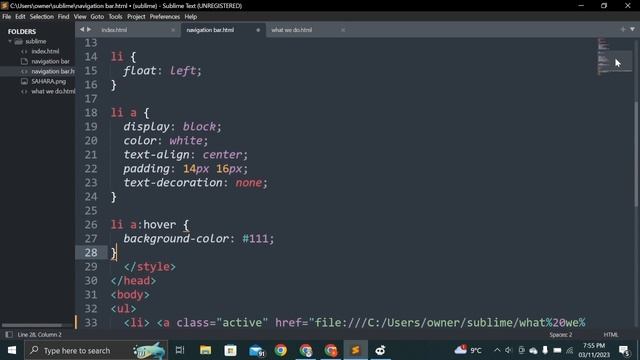Select the navigation bar.html tab
This screenshot has height=360, width=640.
(210, 30)
